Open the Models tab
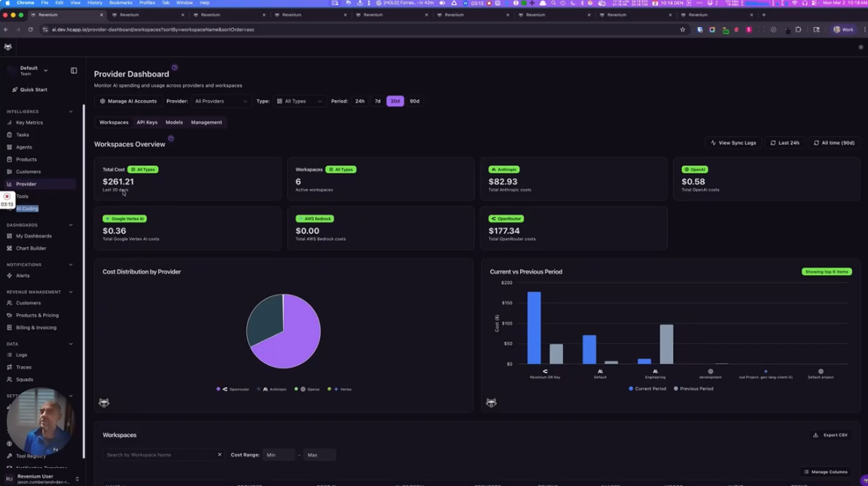Viewport: 868px width, 486px height. tap(174, 122)
